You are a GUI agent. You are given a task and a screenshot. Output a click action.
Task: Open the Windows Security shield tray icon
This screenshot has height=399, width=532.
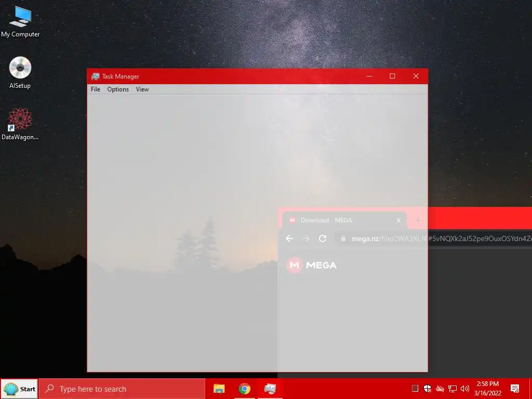coord(428,389)
